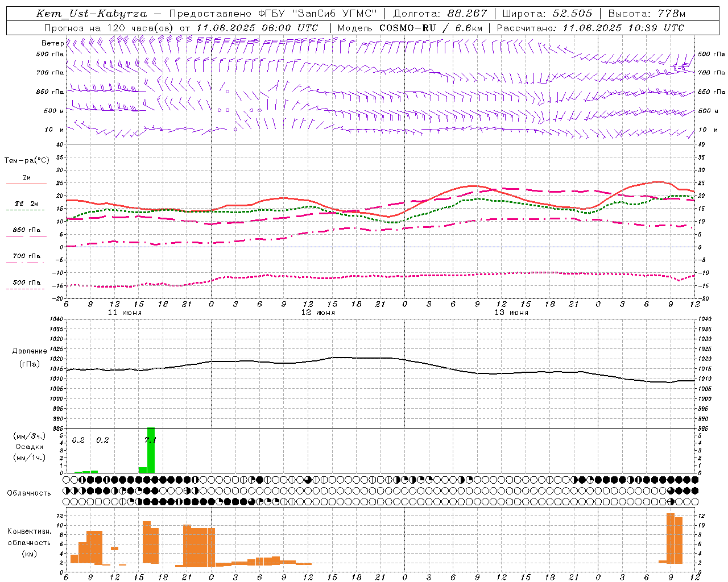Click 'Предоставлено ФГБУ "ЗапСиб УГМС"' provider text
Viewport: 728px width, 582px height.
click(274, 14)
